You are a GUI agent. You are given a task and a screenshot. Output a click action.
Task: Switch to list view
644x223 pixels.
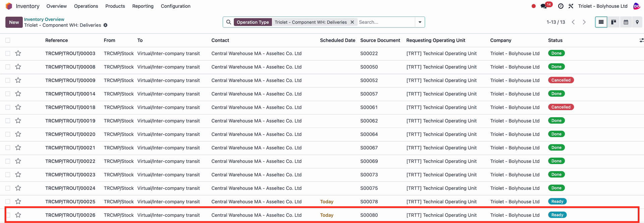coord(601,22)
